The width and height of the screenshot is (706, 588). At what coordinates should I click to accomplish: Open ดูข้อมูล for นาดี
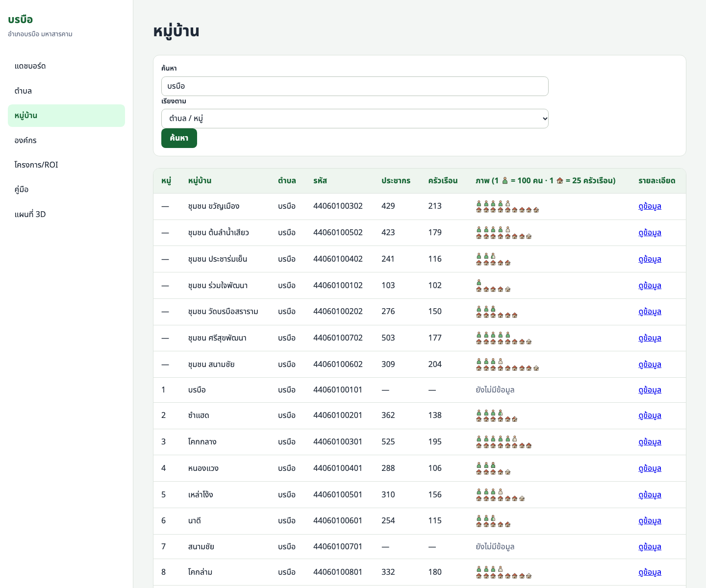point(650,521)
